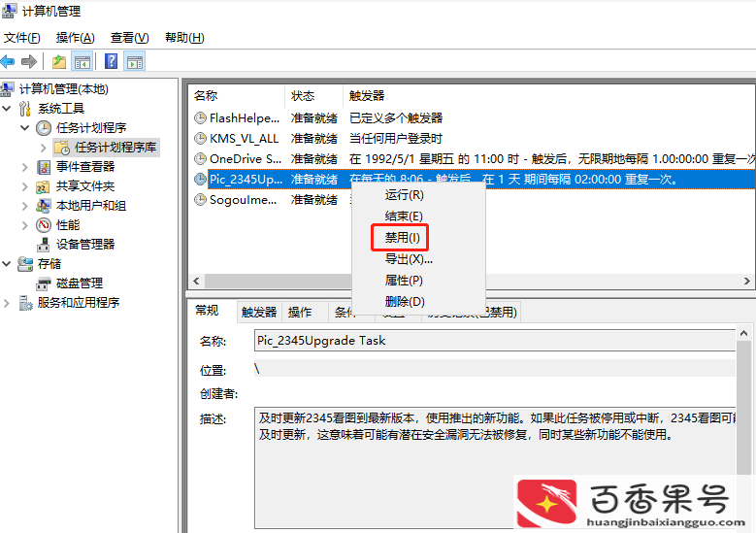Click the 触发器 column header
The height and width of the screenshot is (533, 756).
click(548, 96)
